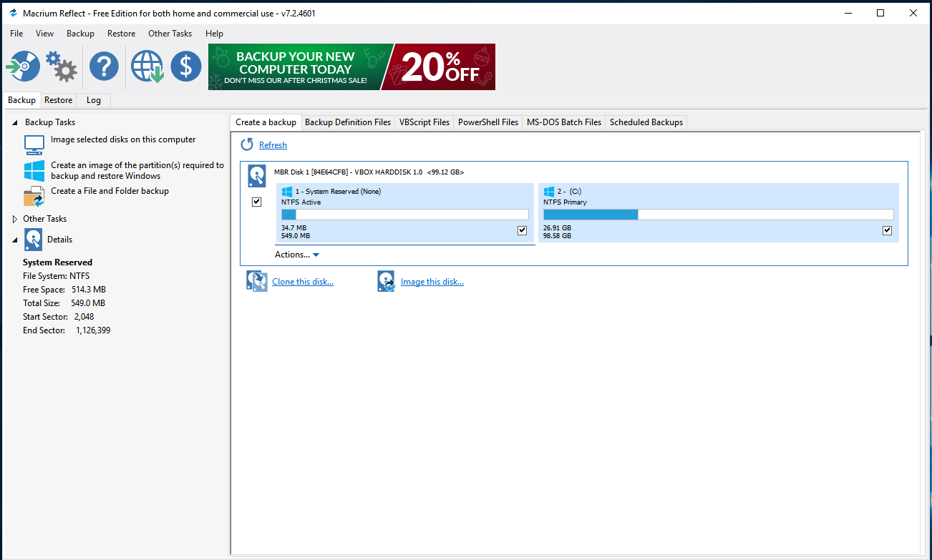Click the 20% off sale banner
932x560 pixels.
pyautogui.click(x=351, y=67)
